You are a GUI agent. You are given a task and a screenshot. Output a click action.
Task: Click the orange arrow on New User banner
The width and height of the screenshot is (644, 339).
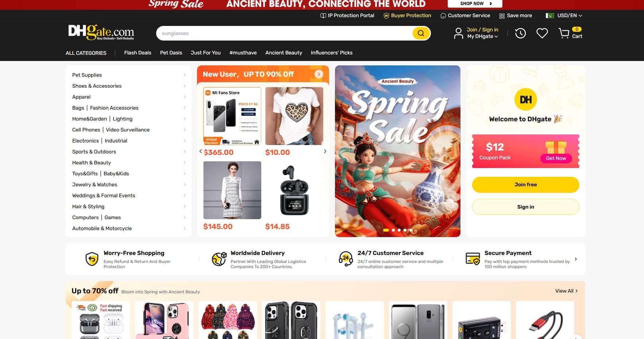[x=319, y=74]
